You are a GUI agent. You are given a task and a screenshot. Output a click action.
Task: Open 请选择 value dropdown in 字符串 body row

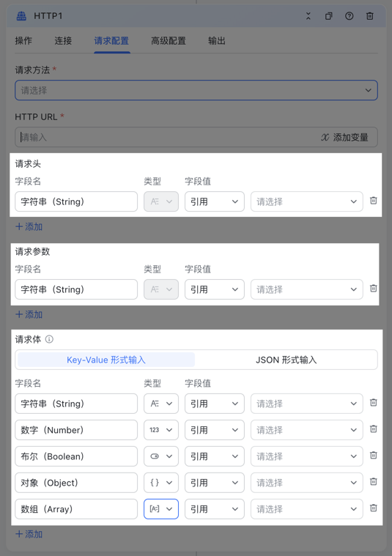pos(306,404)
